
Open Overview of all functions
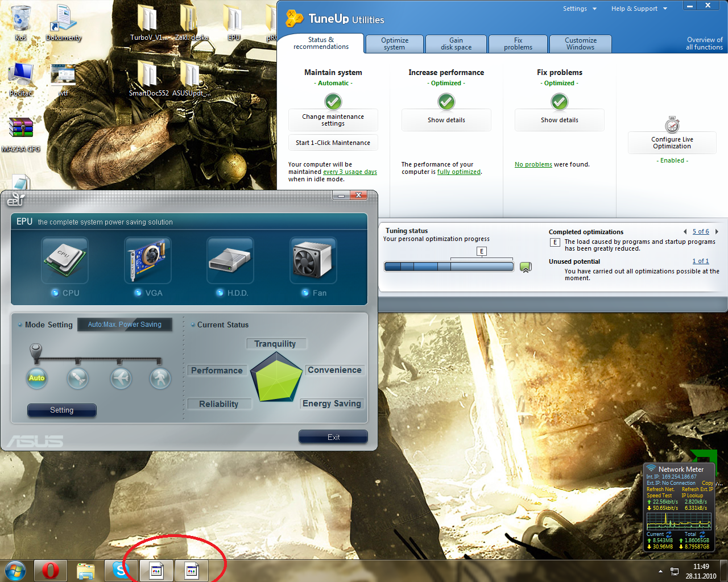[704, 44]
